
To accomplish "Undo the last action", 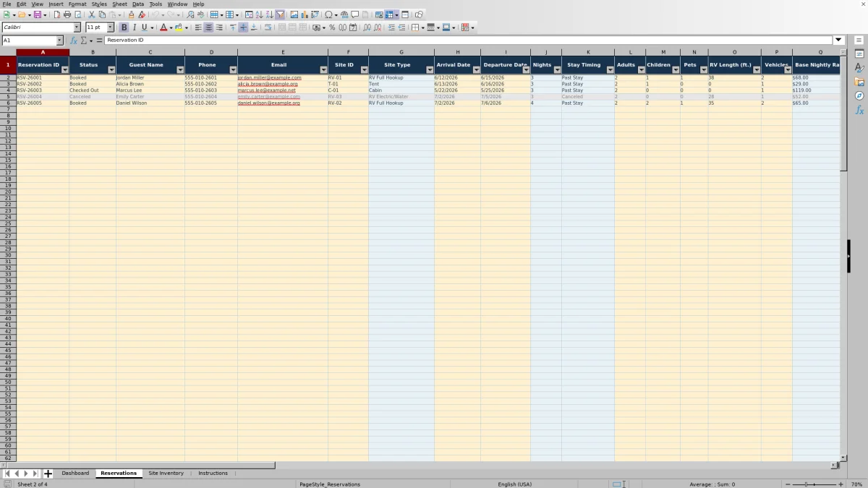I will coord(155,14).
